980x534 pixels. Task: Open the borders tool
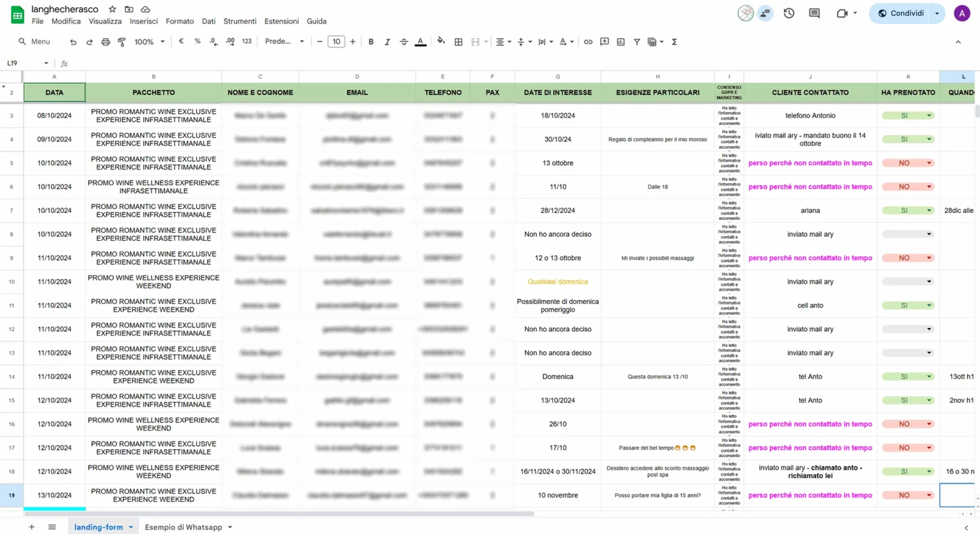(458, 42)
